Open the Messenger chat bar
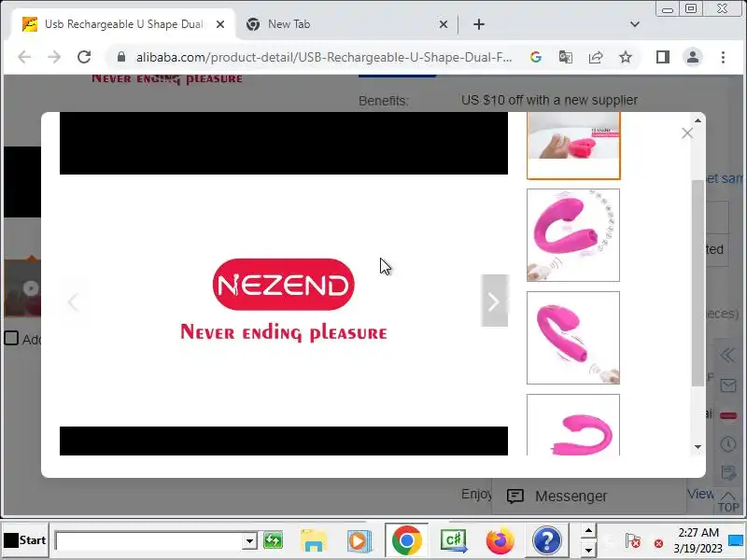This screenshot has width=747, height=560. (588, 497)
